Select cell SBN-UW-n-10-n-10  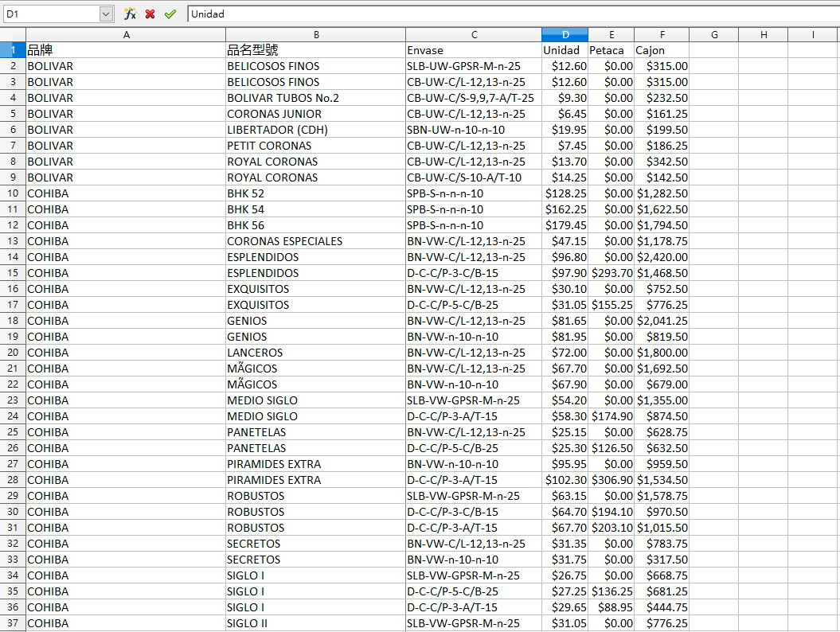474,130
